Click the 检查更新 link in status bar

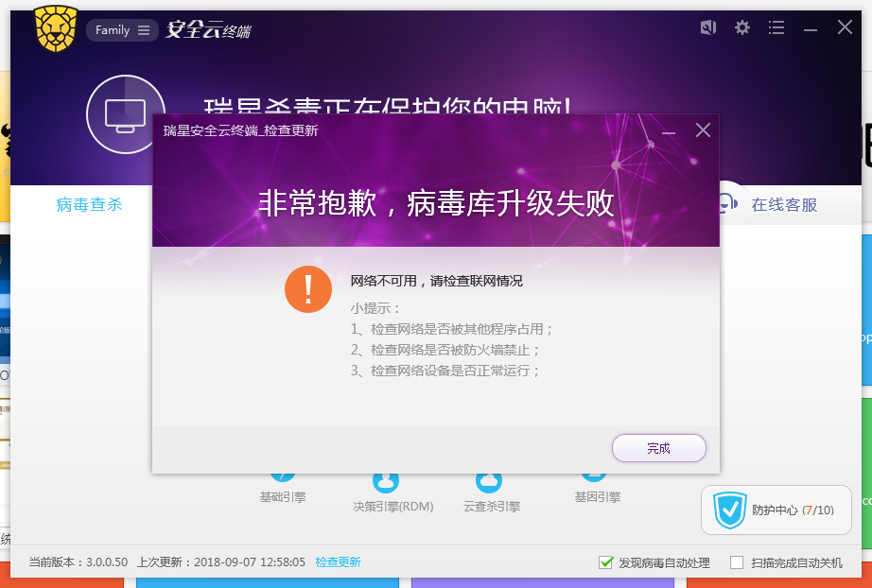[339, 562]
